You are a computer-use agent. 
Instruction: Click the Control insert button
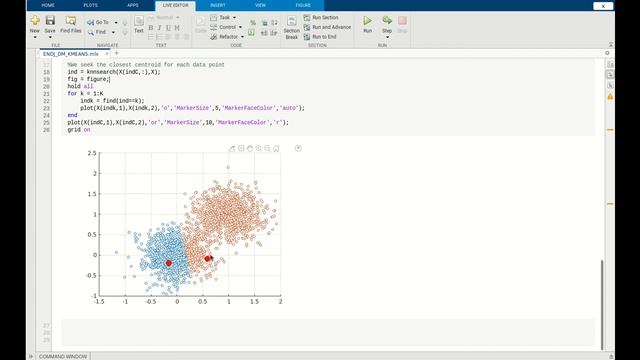coord(224,27)
